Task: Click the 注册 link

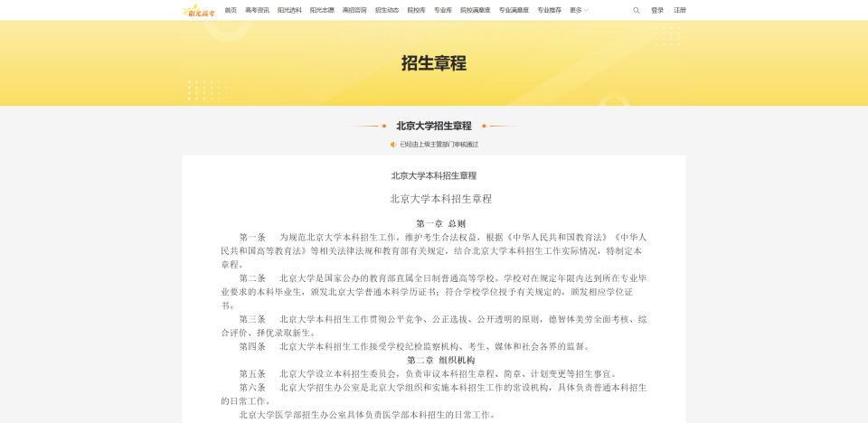Action: tap(680, 10)
